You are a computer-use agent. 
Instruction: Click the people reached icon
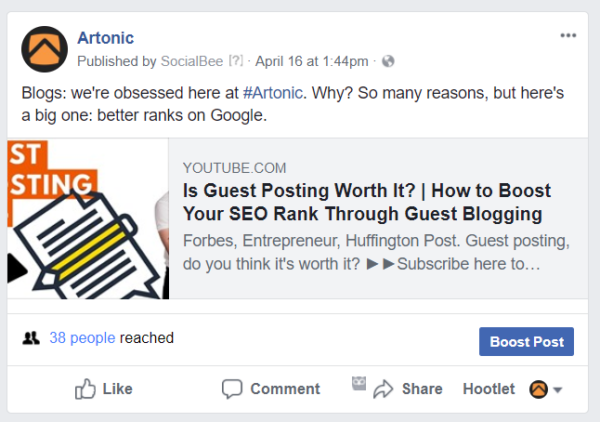[x=31, y=338]
